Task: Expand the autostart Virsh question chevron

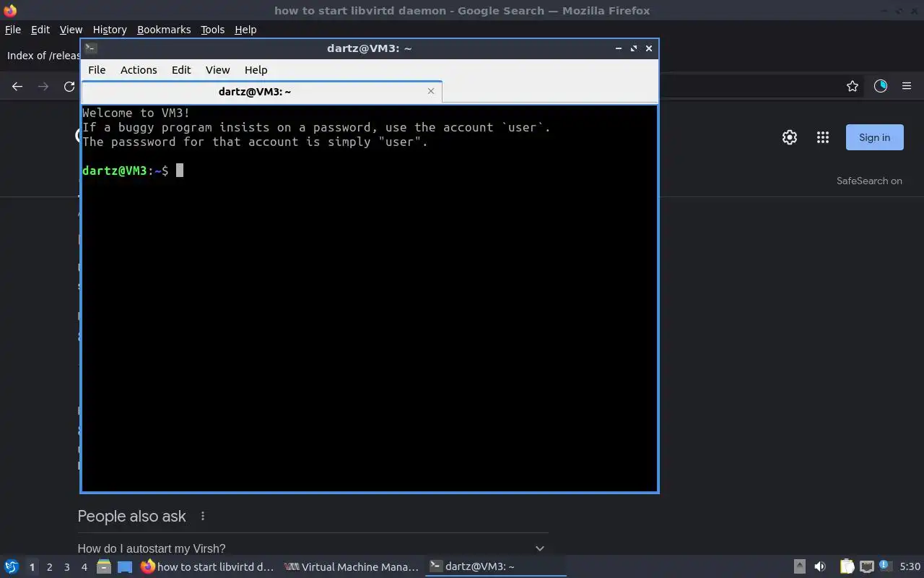Action: 539,548
